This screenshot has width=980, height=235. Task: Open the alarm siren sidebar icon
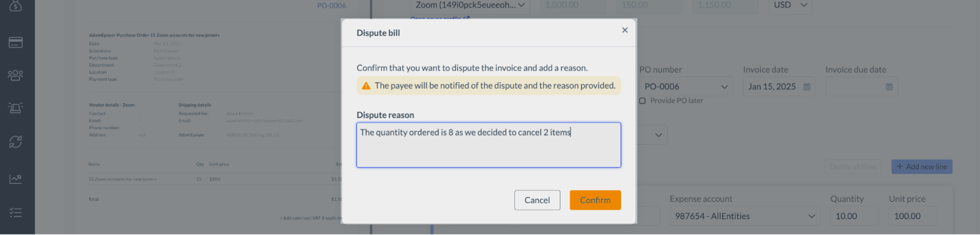pyautogui.click(x=16, y=107)
